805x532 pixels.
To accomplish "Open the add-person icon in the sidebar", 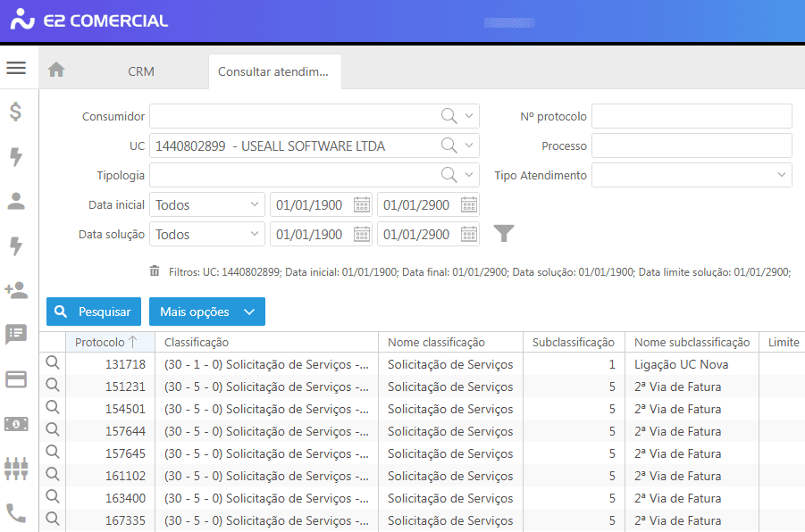I will click(x=16, y=289).
